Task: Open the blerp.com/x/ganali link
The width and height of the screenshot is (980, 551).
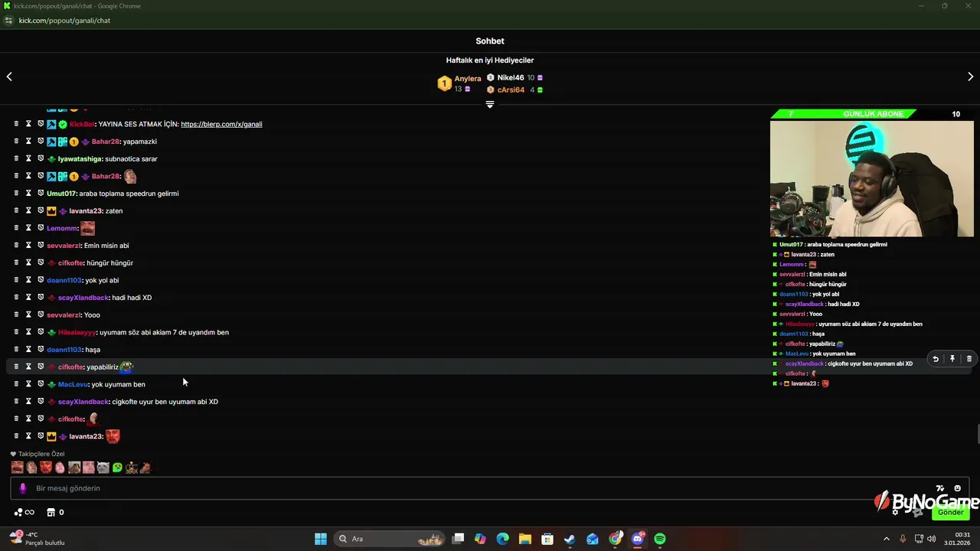Action: (221, 124)
